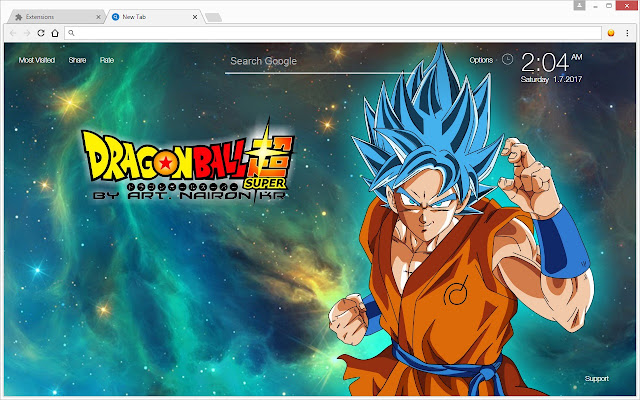Click the Support link
640x400 pixels.
coord(596,378)
